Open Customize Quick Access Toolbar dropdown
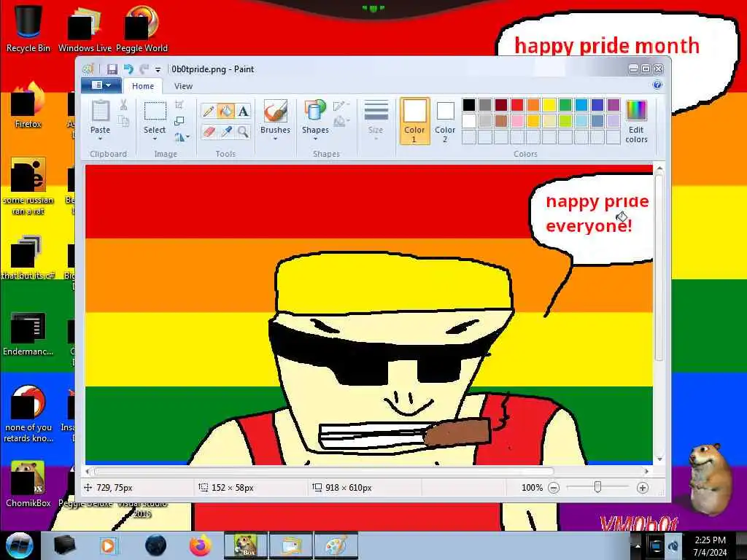Viewport: 747px width, 560px height. (x=158, y=70)
